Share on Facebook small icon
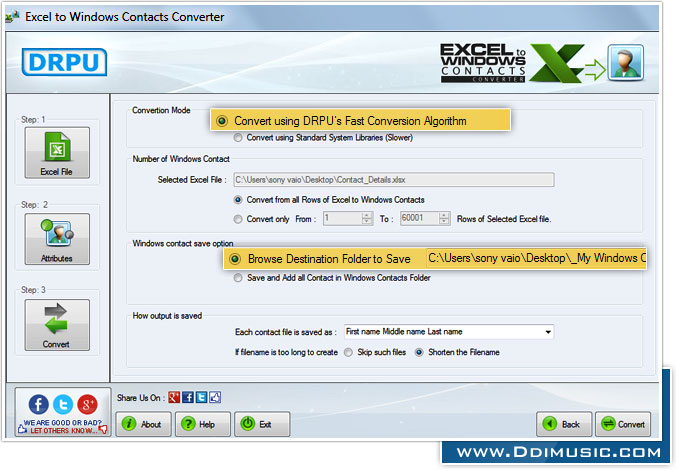Image resolution: width=677 pixels, height=470 pixels. (x=188, y=397)
